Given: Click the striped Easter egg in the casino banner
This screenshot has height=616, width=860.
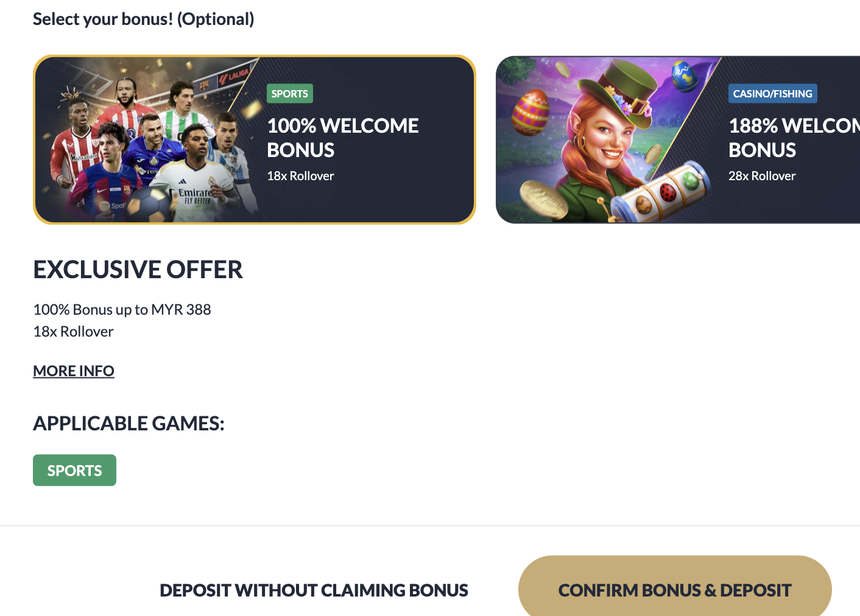Looking at the screenshot, I should 530,112.
